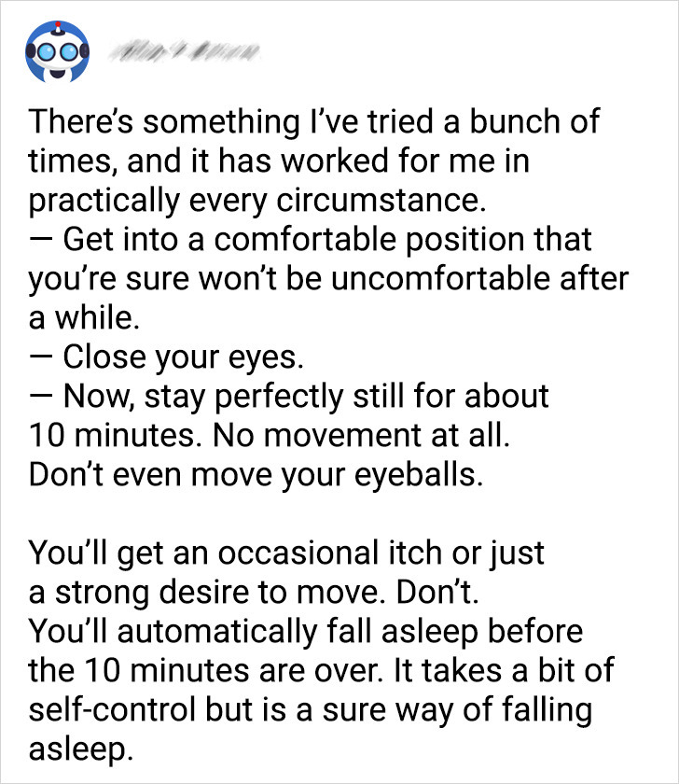Viewport: 679px width, 784px height.
Task: Click the line "You'll get an occasional itch or just"
Action: click(286, 554)
